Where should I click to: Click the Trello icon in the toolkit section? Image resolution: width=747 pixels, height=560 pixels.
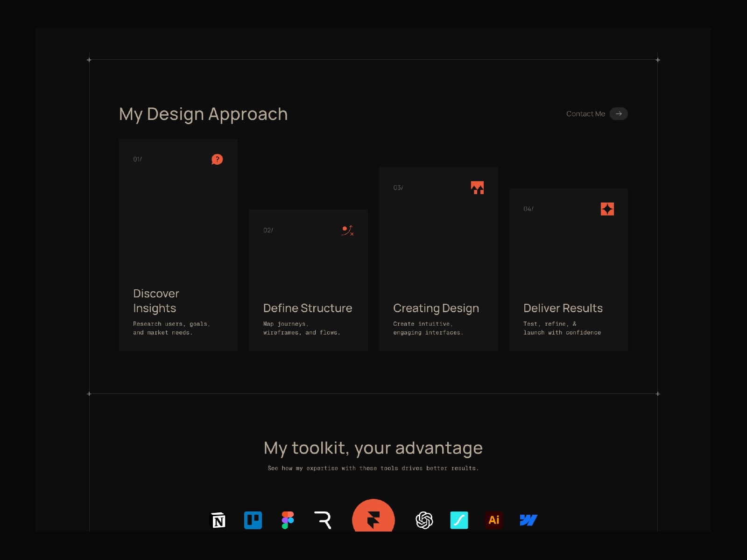coord(253,520)
